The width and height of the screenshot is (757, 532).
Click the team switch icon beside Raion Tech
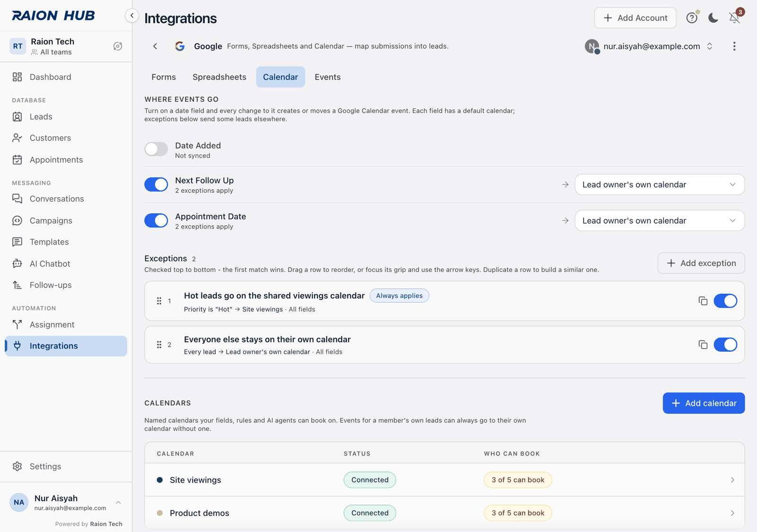point(118,46)
